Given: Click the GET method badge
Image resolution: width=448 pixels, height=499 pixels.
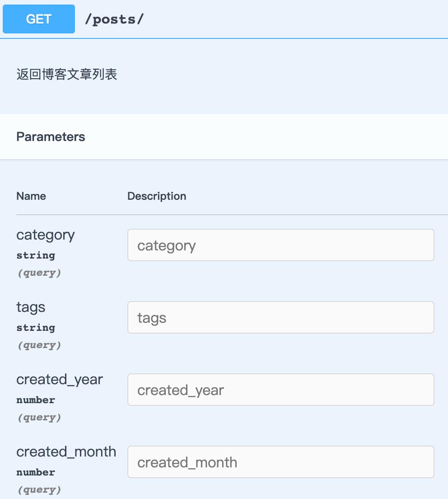Looking at the screenshot, I should (x=38, y=19).
